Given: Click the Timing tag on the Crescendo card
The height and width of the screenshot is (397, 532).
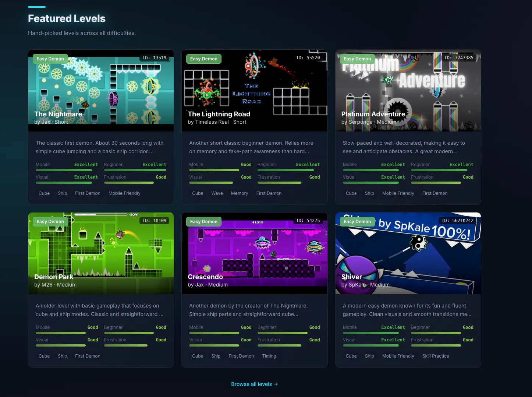Looking at the screenshot, I should [x=269, y=356].
